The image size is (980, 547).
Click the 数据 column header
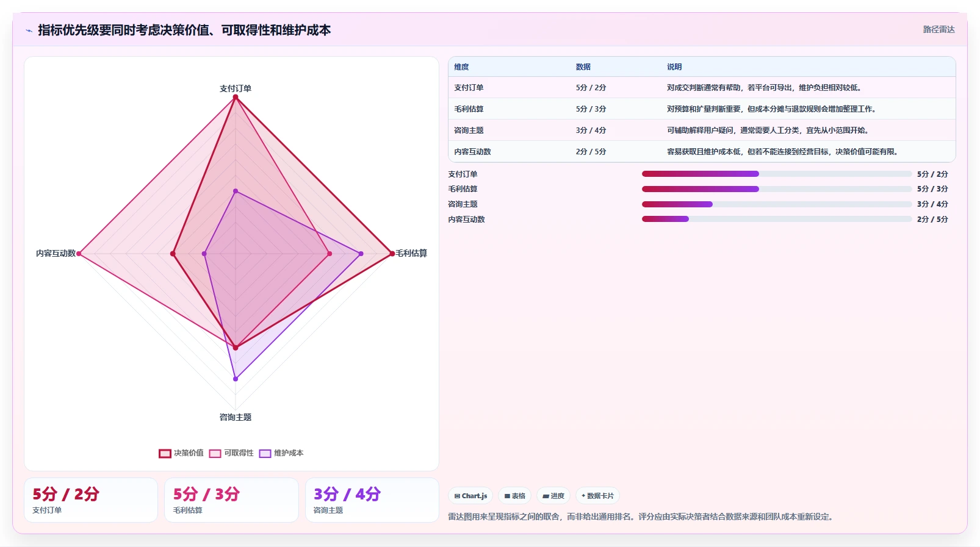click(583, 67)
